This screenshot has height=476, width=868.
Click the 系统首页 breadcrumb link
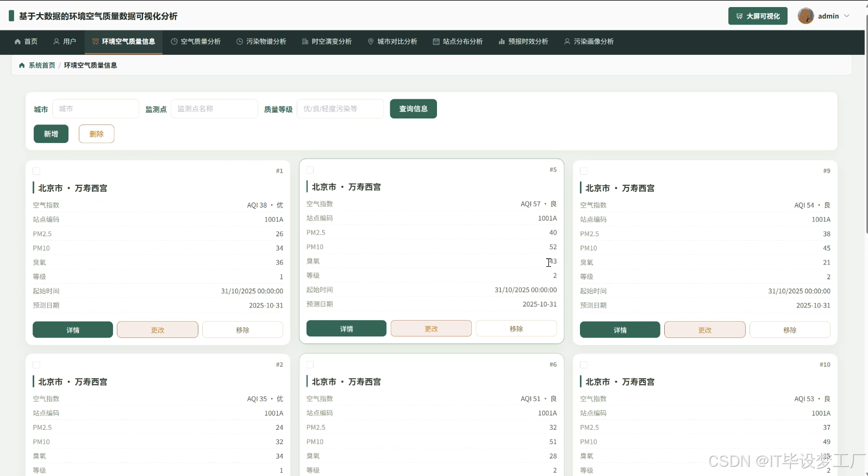(42, 65)
